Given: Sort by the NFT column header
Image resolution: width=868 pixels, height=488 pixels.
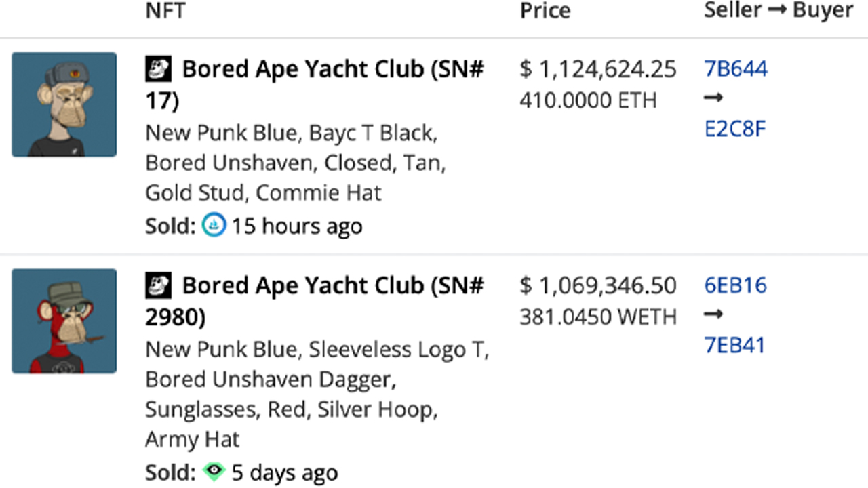Looking at the screenshot, I should pos(165,11).
